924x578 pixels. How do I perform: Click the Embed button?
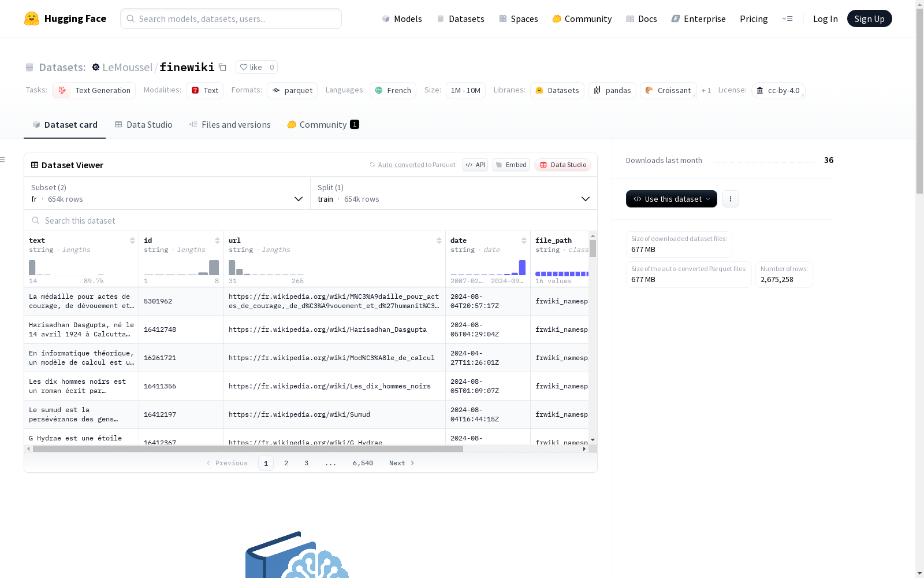(x=511, y=165)
